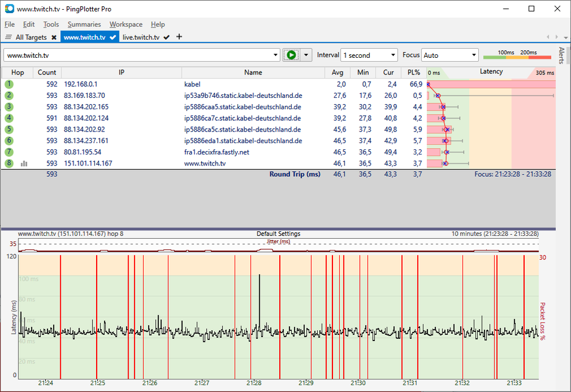This screenshot has width=571, height=392.
Task: Click the Jitter (ms) graph label
Action: coord(279,241)
